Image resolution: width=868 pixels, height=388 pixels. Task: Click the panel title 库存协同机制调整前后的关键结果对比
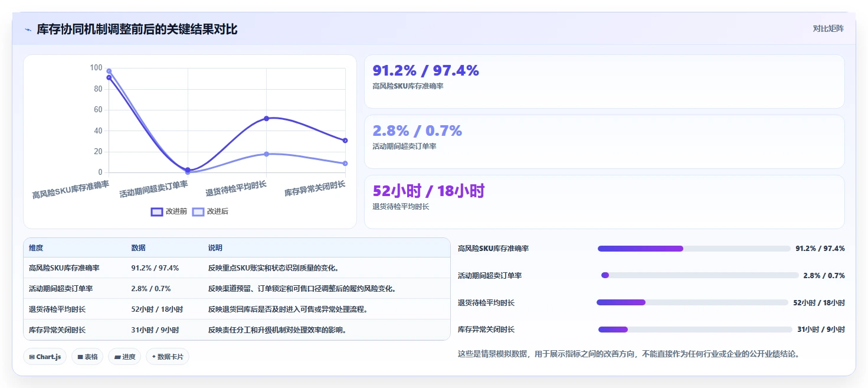coord(137,29)
